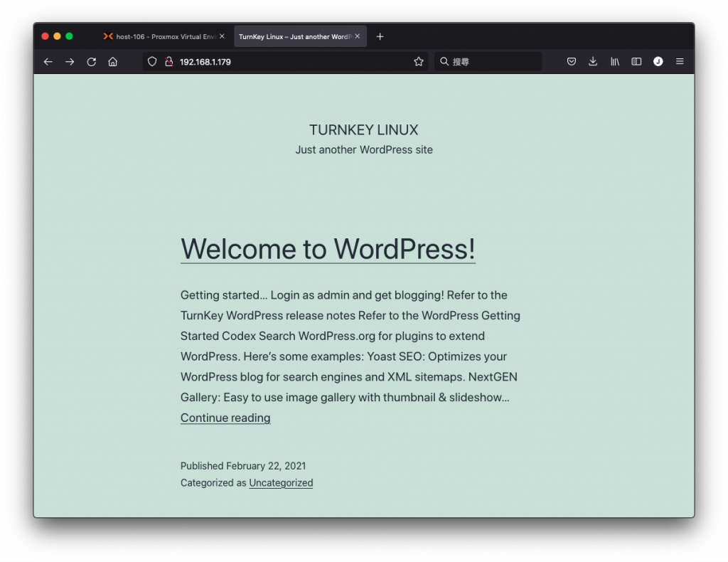Go forward using the forward arrow
The height and width of the screenshot is (562, 728).
click(70, 62)
